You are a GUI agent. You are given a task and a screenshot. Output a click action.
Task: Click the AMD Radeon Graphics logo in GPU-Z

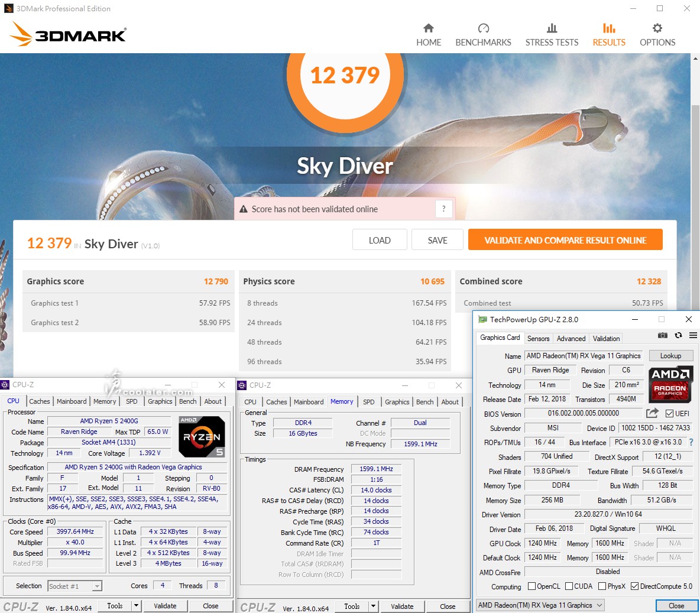click(x=670, y=384)
